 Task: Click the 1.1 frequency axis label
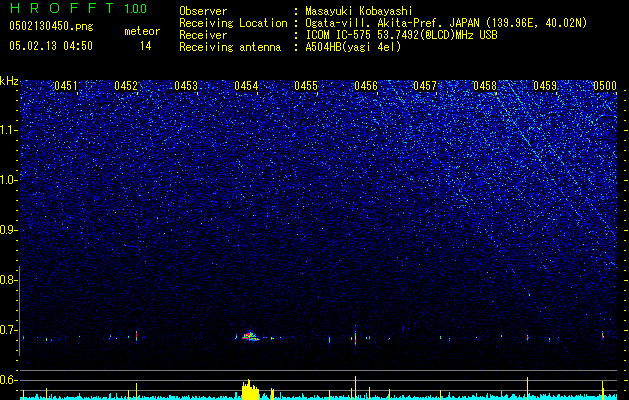coord(8,130)
